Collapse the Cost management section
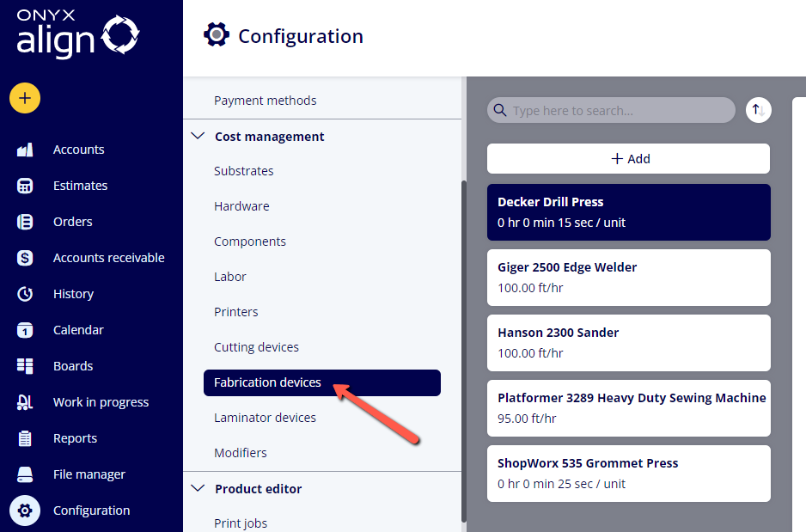This screenshot has height=532, width=806. point(198,136)
